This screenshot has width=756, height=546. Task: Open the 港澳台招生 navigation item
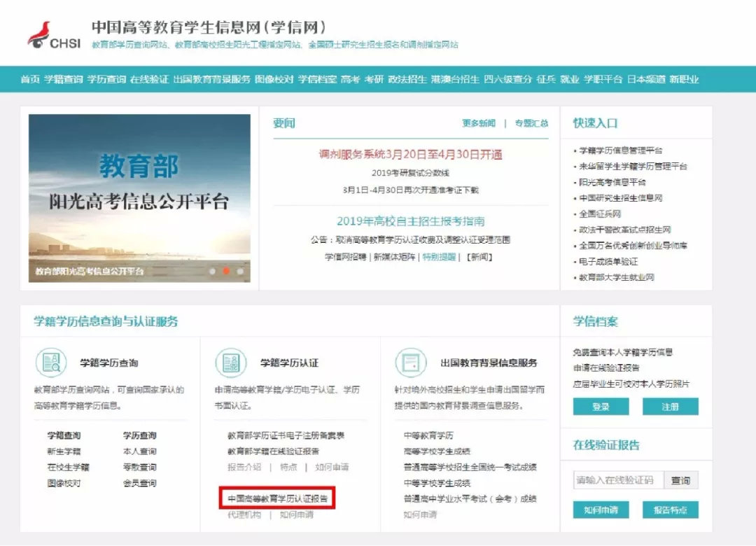click(x=455, y=80)
